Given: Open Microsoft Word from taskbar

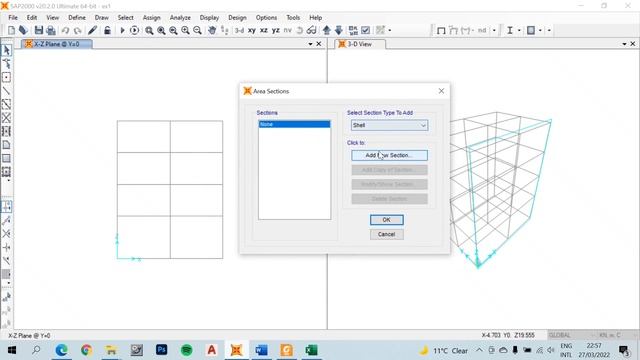Looking at the screenshot, I should [x=261, y=350].
